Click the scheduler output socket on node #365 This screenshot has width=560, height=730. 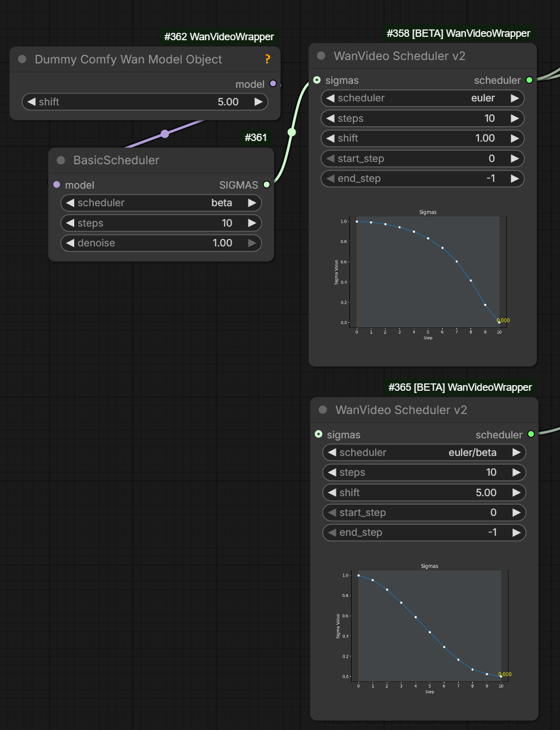pos(531,434)
